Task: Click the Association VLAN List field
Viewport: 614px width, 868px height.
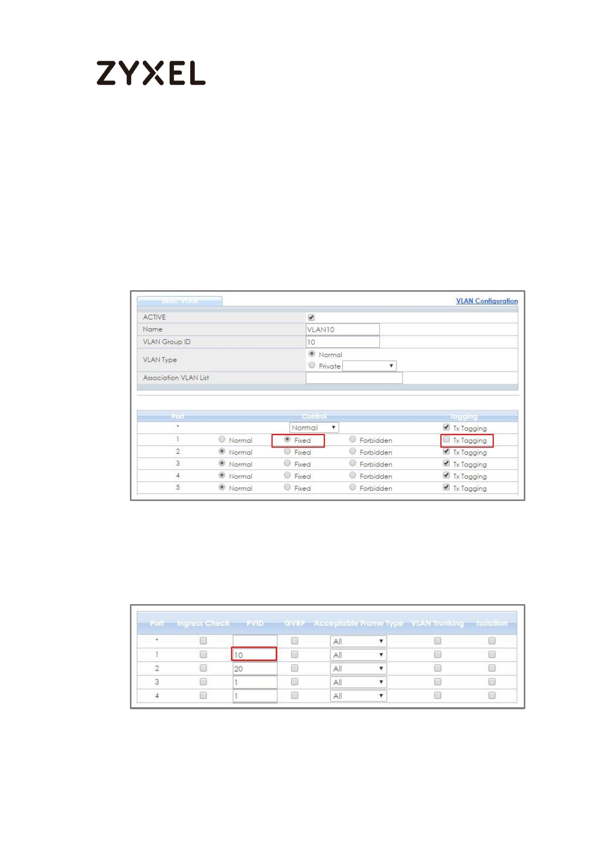Action: point(354,378)
